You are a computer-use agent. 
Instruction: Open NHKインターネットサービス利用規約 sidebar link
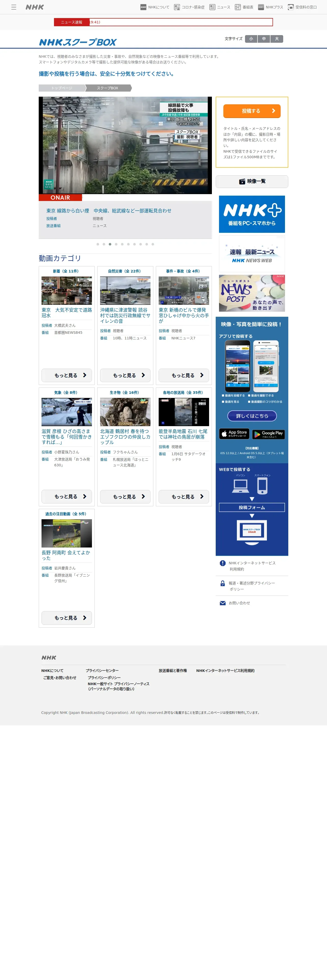[252, 566]
